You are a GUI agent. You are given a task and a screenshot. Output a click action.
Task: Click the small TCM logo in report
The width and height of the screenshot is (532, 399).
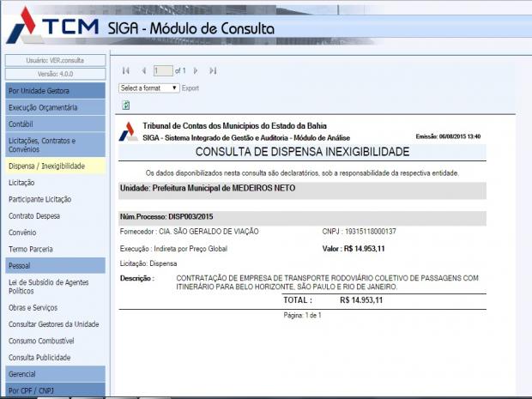[x=128, y=131]
